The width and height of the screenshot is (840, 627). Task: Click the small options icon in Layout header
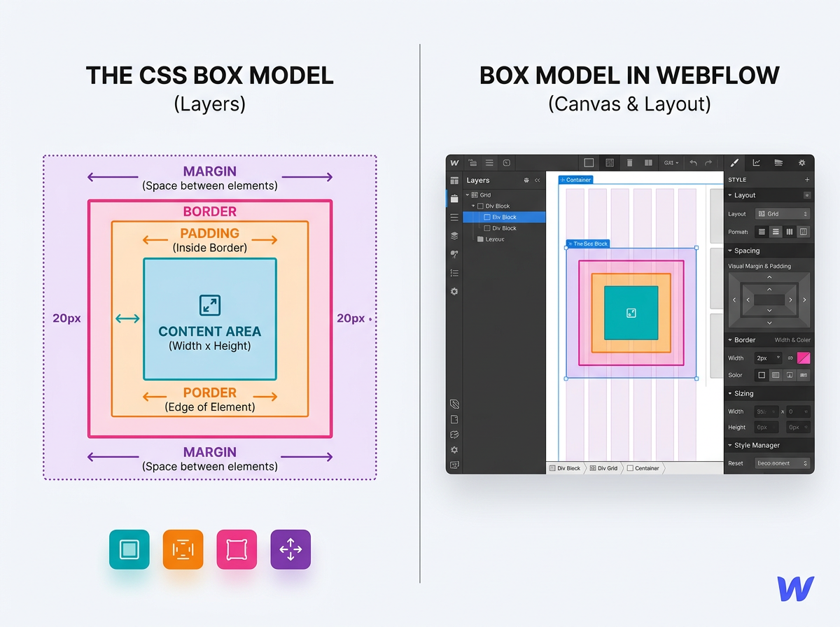tap(807, 195)
